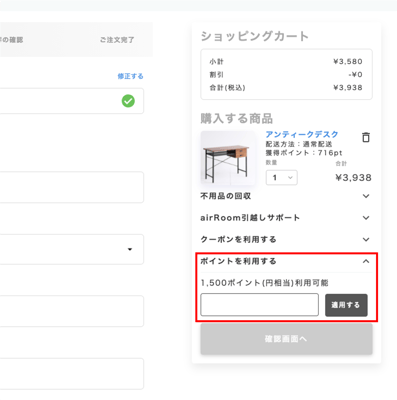Click the 配送方法：通常配送 text

299,144
